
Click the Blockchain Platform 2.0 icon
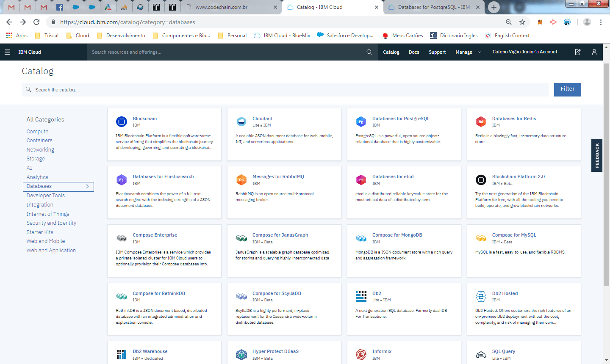[481, 180]
